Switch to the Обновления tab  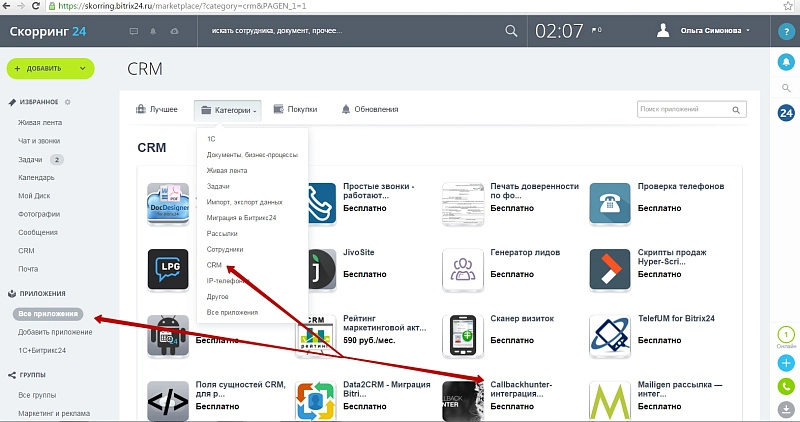370,109
